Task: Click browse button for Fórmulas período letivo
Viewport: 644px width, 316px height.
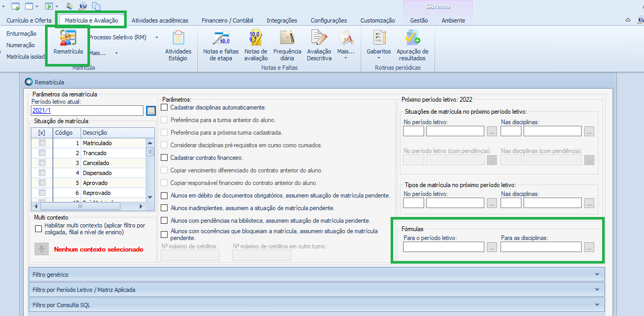Action: [x=492, y=247]
